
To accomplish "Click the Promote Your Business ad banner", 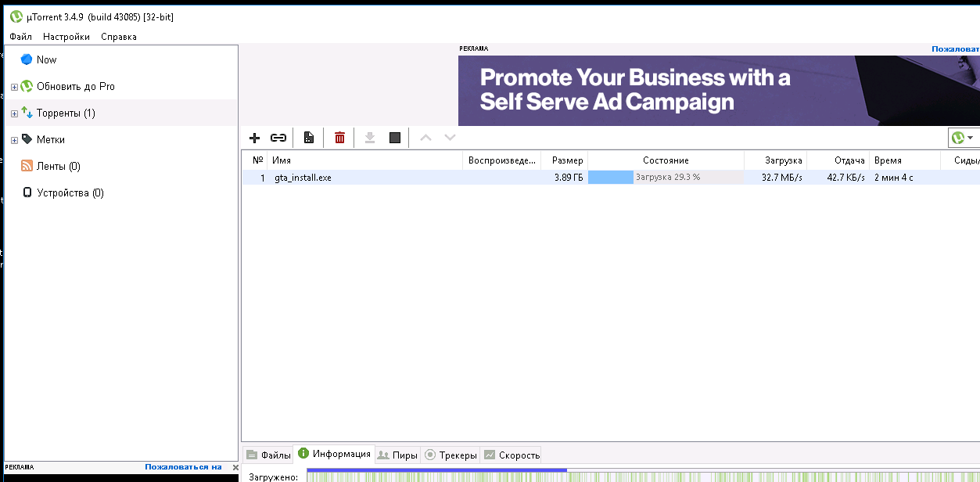I will coord(719,91).
